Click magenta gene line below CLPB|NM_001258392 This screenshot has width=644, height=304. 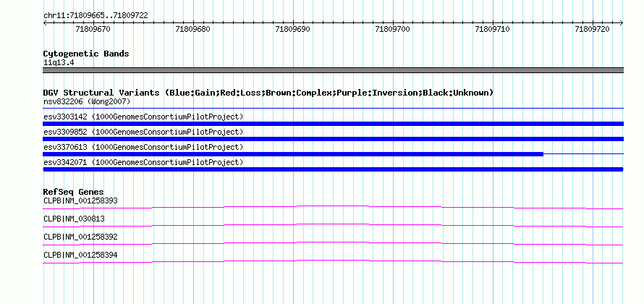[333, 243]
